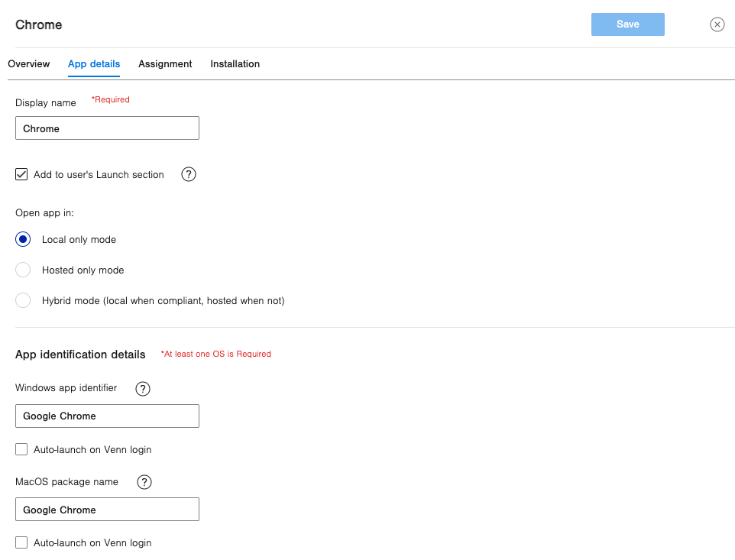Open help for Add to user's Launch section

[x=189, y=174]
